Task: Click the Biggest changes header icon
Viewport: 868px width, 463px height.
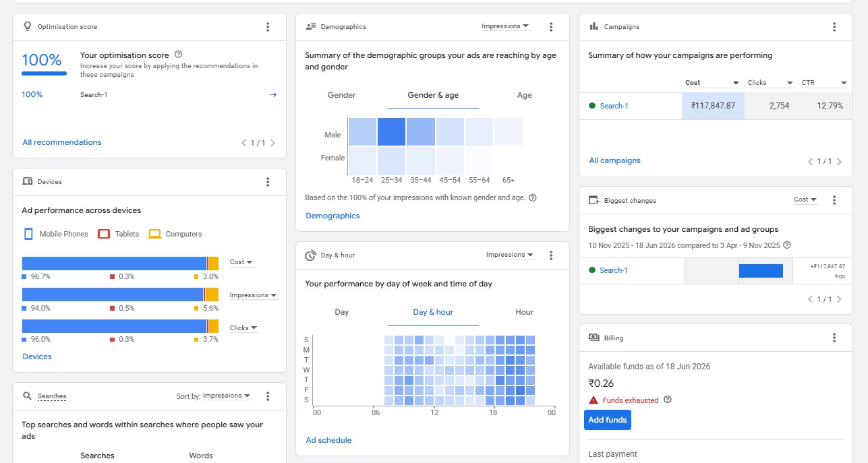Action: pyautogui.click(x=594, y=200)
